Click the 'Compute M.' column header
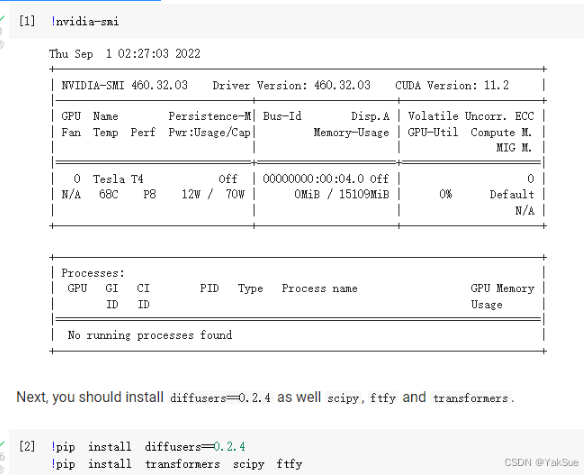Image resolution: width=584 pixels, height=476 pixels. click(x=501, y=132)
